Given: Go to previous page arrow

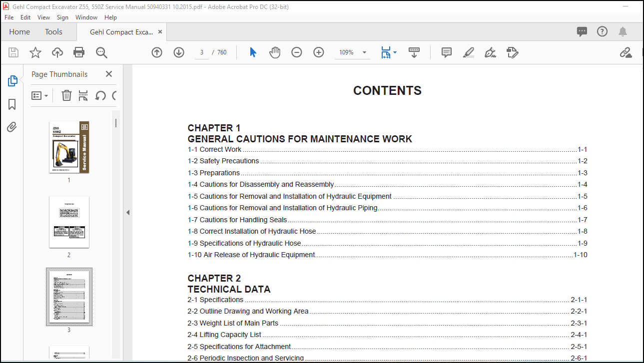Looking at the screenshot, I should click(x=157, y=52).
